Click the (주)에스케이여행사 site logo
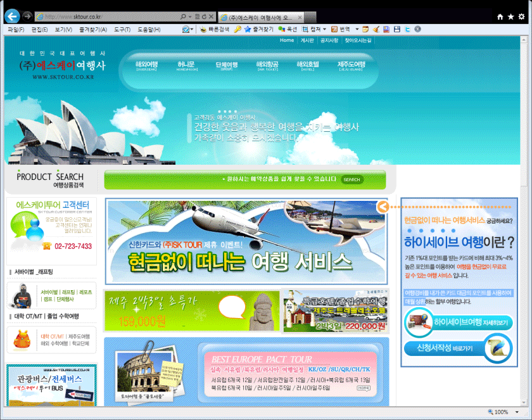The width and height of the screenshot is (532, 420). point(63,66)
